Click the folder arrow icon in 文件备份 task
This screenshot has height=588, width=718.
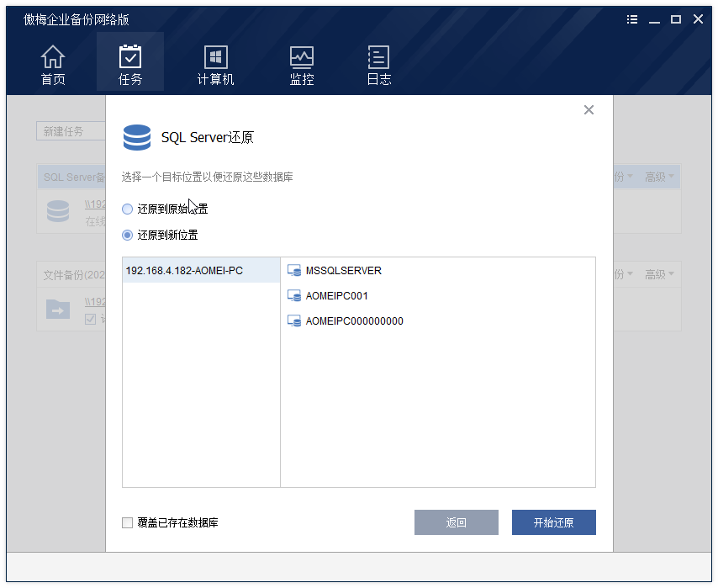(x=58, y=309)
